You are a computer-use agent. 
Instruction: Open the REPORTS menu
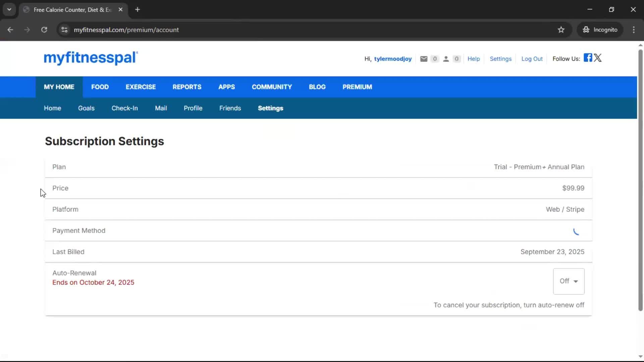[x=187, y=87]
